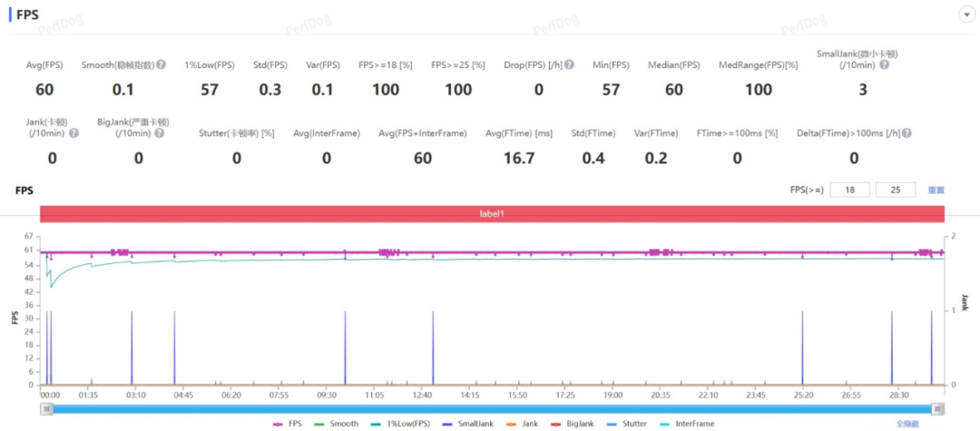Click the hide-all link beside legend

click(908, 424)
